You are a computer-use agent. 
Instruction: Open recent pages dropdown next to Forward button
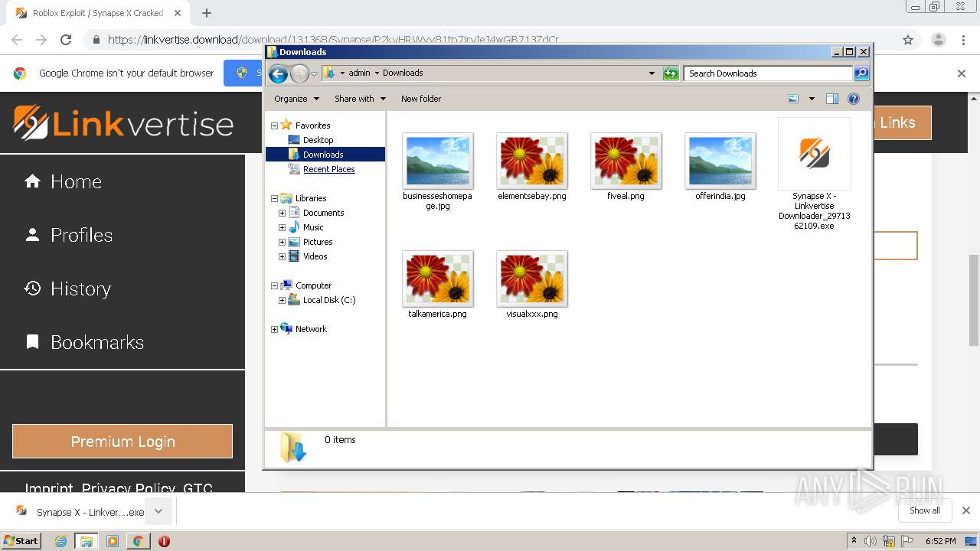click(314, 74)
